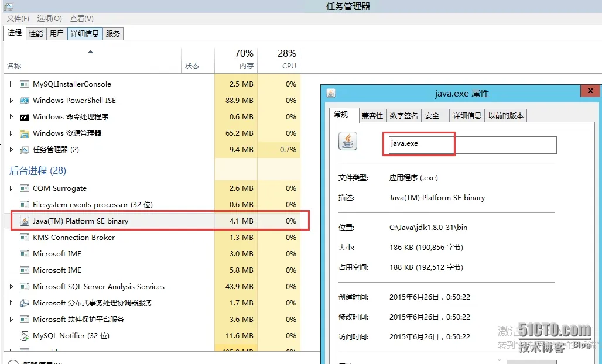Expand Microsoft SQL Server Analysis Services
The height and width of the screenshot is (364, 602).
(11, 287)
